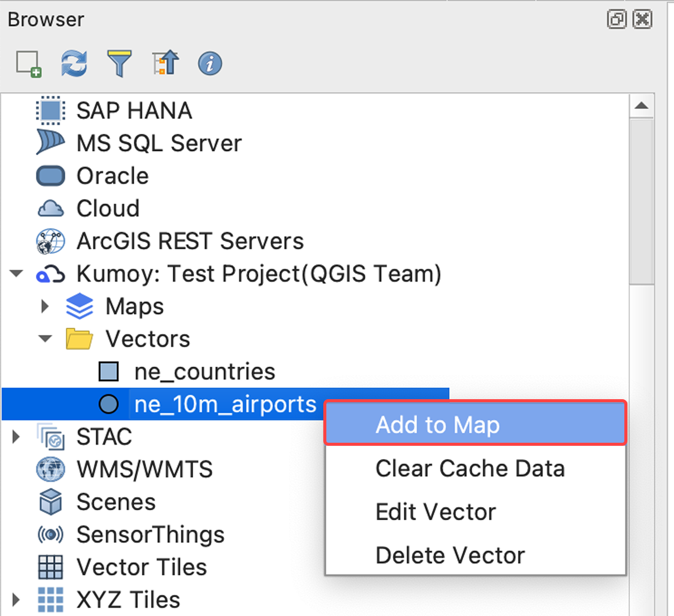
Task: Click the Oracle database item
Action: (x=113, y=176)
